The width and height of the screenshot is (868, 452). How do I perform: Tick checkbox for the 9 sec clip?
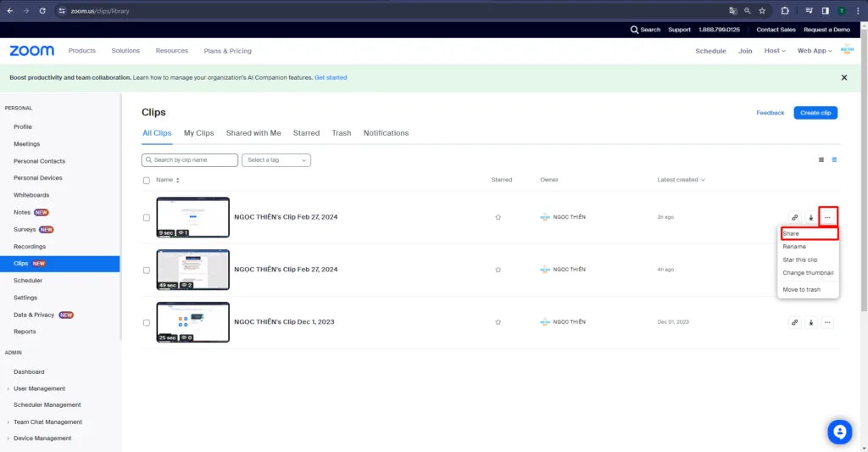click(147, 217)
